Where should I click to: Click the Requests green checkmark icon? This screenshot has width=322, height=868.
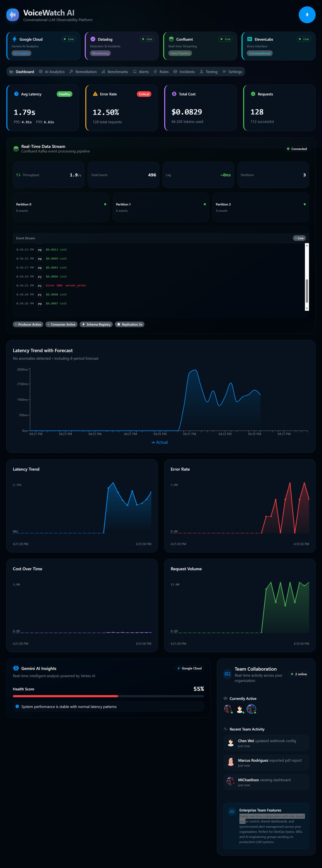pos(253,94)
